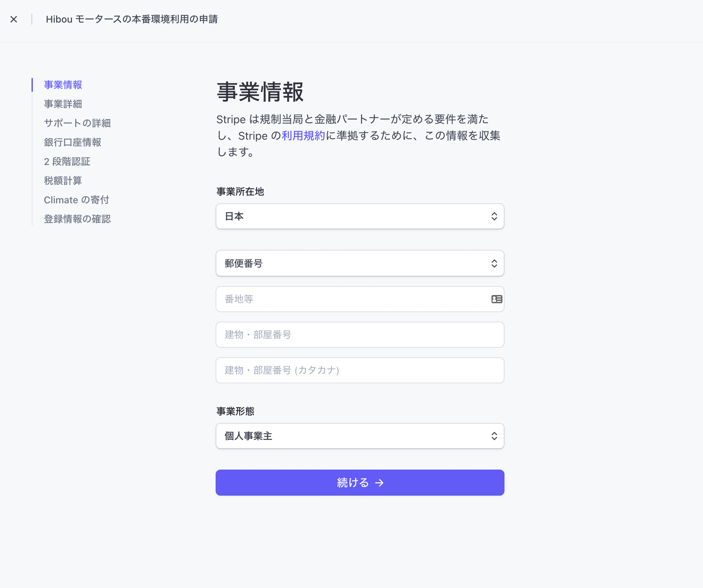The height and width of the screenshot is (588, 703).
Task: Go to Climate の寄付 step
Action: (77, 200)
